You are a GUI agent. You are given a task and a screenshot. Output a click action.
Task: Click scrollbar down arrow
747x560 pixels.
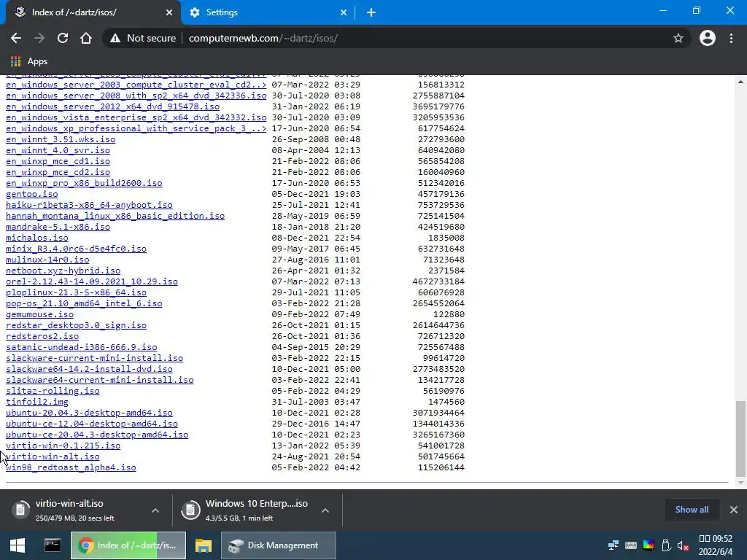740,483
